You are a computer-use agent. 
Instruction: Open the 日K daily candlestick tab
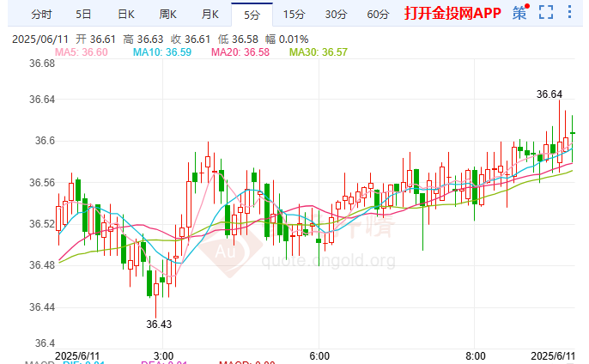126,15
